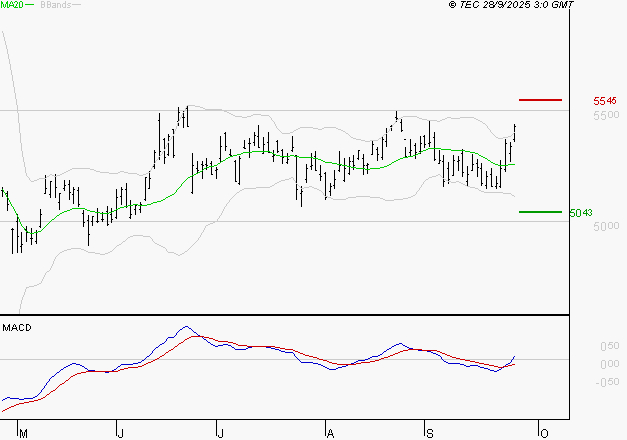The height and width of the screenshot is (440, 627).
Task: Click the MACD 000 axis value
Action: point(610,364)
